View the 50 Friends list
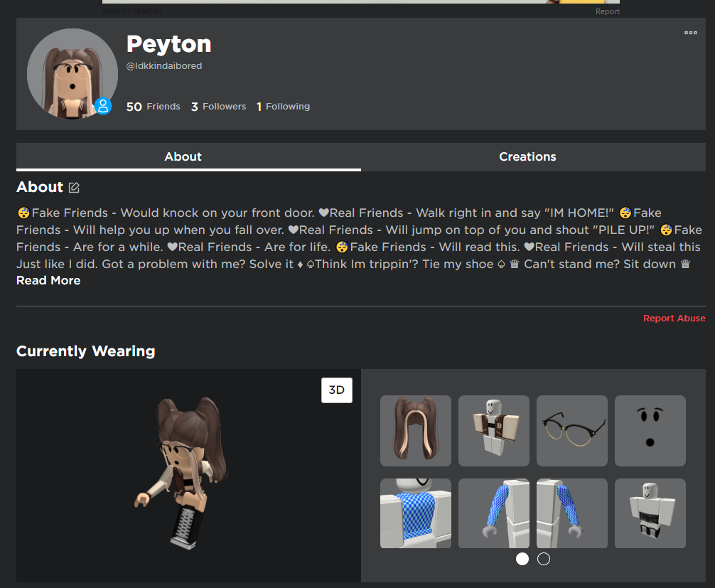The image size is (715, 588). pos(154,107)
